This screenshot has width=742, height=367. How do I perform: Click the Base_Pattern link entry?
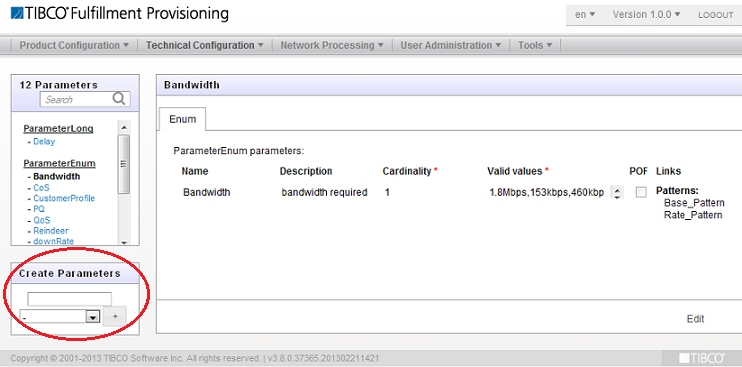click(x=694, y=203)
